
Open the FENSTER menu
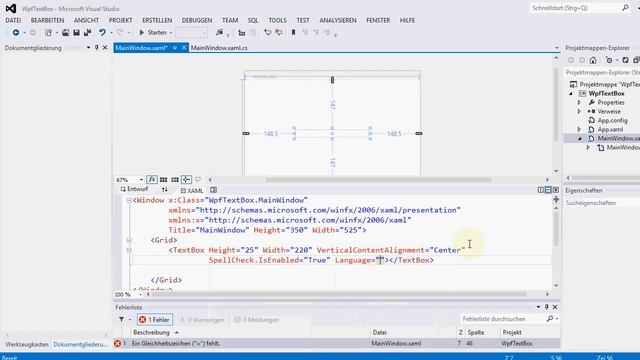[x=378, y=20]
